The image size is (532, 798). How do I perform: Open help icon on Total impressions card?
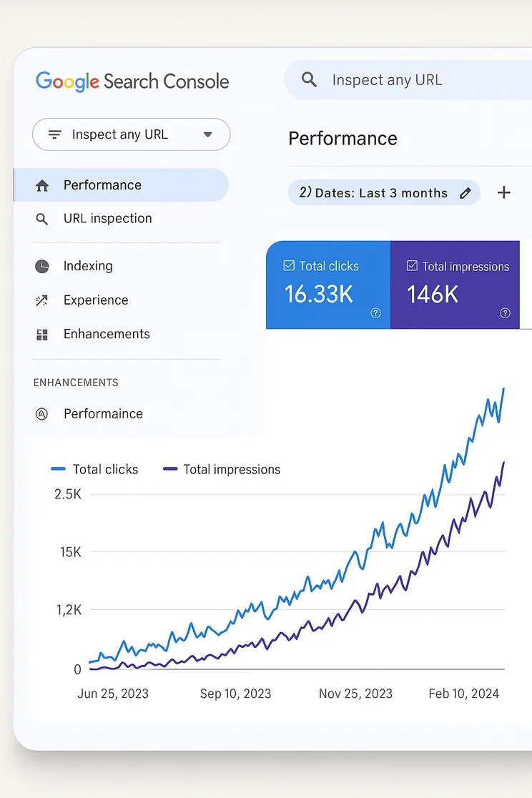point(505,313)
